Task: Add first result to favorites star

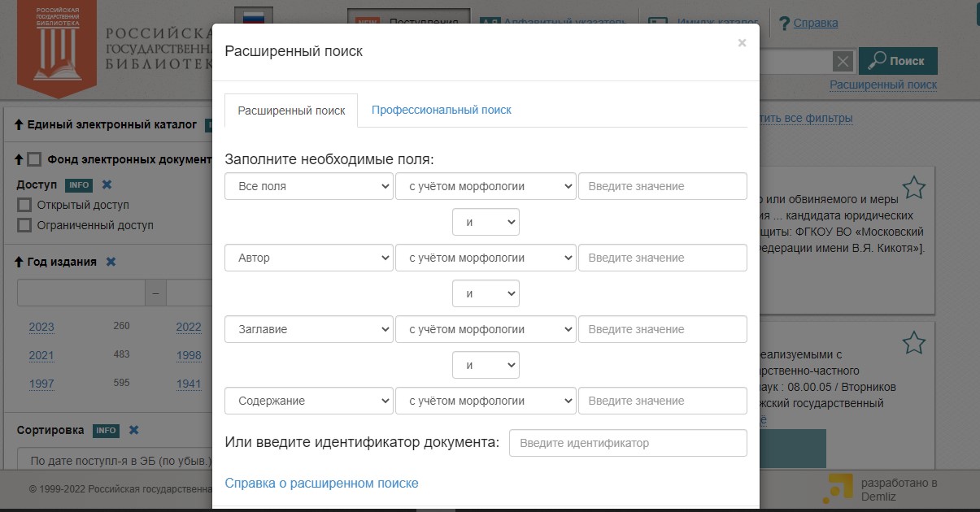Action: pos(914,188)
